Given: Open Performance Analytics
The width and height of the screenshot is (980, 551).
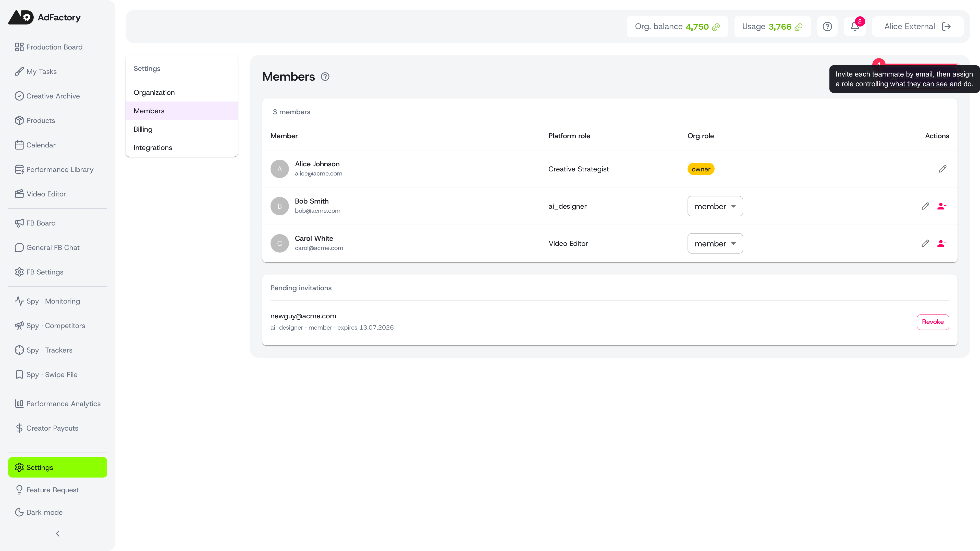Looking at the screenshot, I should pyautogui.click(x=57, y=404).
